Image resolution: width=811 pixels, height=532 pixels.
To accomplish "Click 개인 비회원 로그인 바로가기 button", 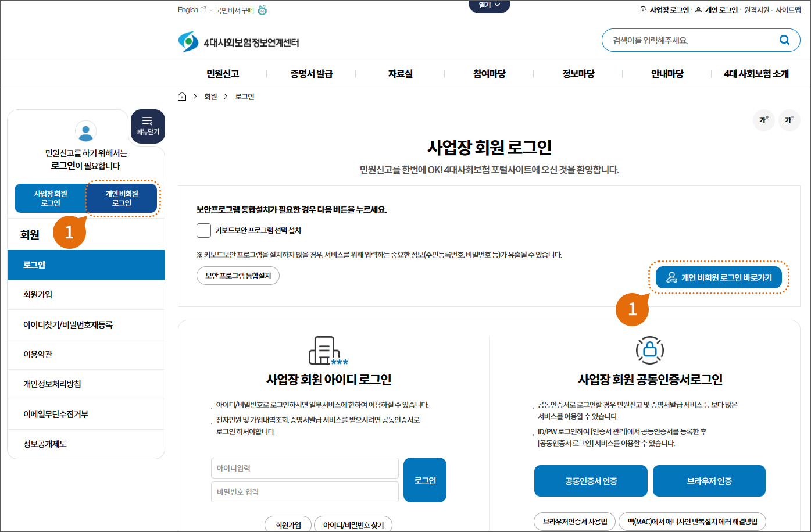I will click(x=719, y=277).
